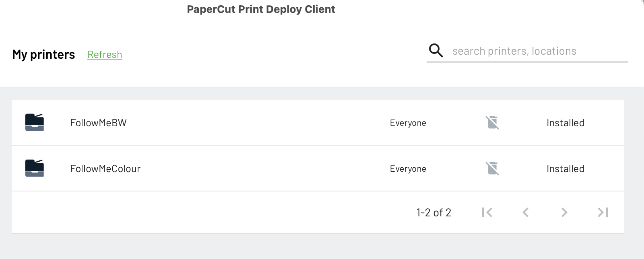The width and height of the screenshot is (644, 259).
Task: Click Installed status for FollowMeColour
Action: click(565, 169)
